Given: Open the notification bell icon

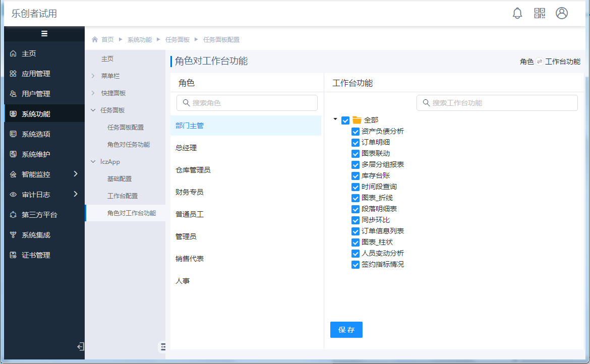Looking at the screenshot, I should point(517,14).
